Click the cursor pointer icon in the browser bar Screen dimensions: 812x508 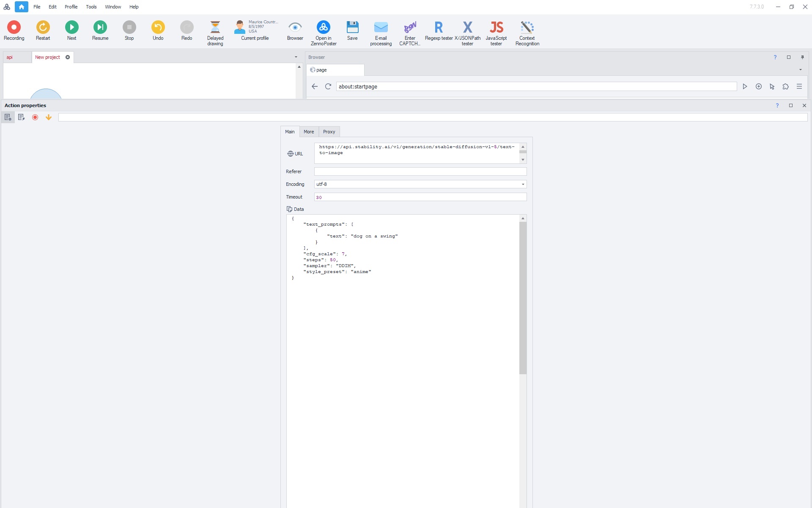pyautogui.click(x=772, y=86)
